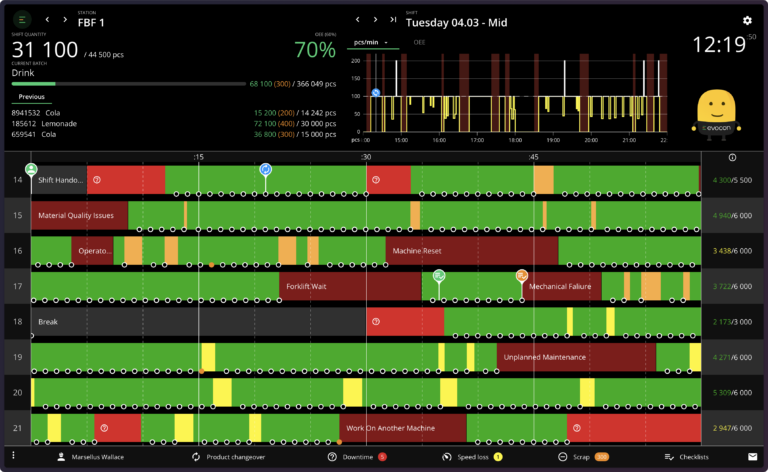Open the settings gear

point(746,20)
